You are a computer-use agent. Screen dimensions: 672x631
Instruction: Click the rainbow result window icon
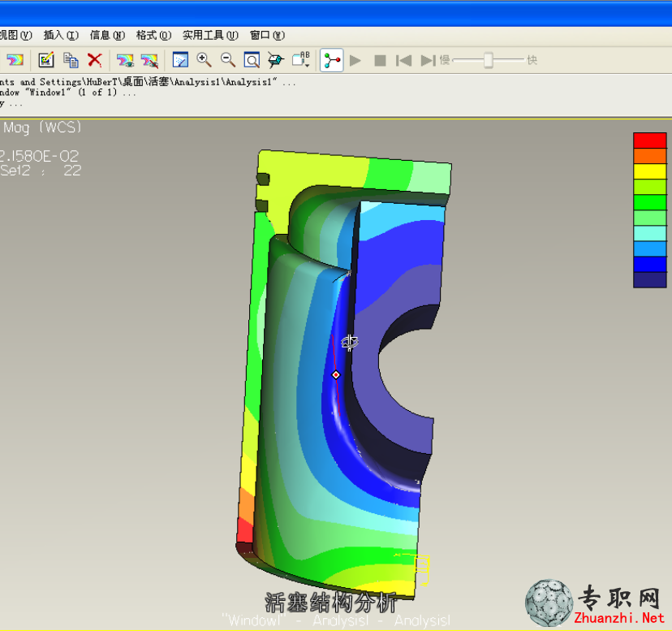[x=15, y=60]
